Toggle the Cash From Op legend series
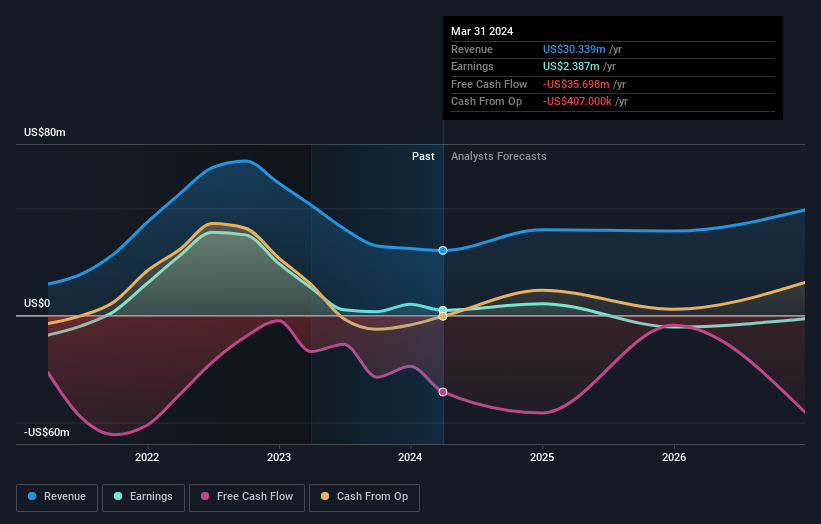The height and width of the screenshot is (524, 821). (x=364, y=497)
